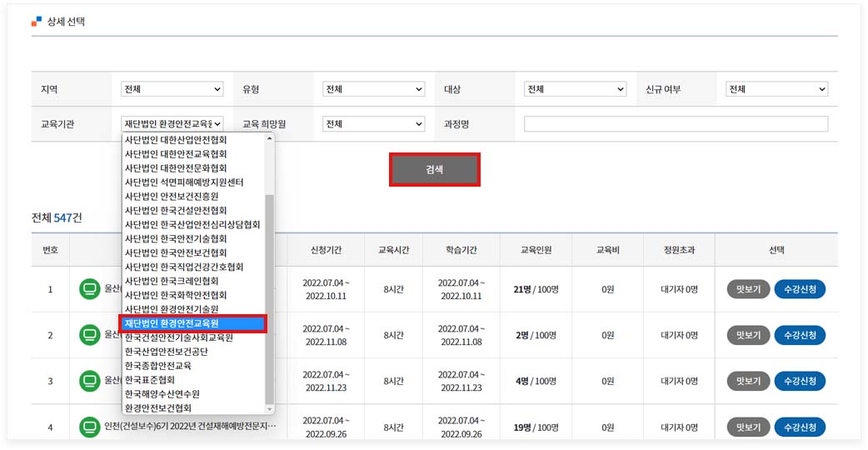Screen dimensions: 868x450
Task: Click 맛보기 button in row 3
Action: [x=748, y=381]
